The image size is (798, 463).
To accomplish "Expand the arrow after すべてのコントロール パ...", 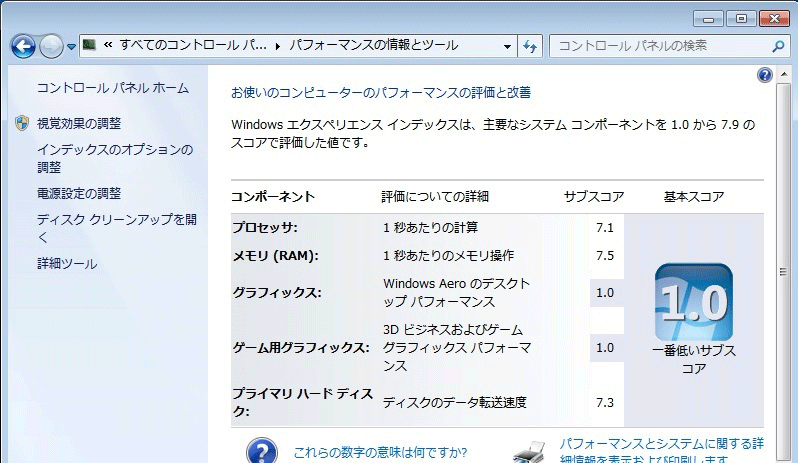I will [278, 46].
